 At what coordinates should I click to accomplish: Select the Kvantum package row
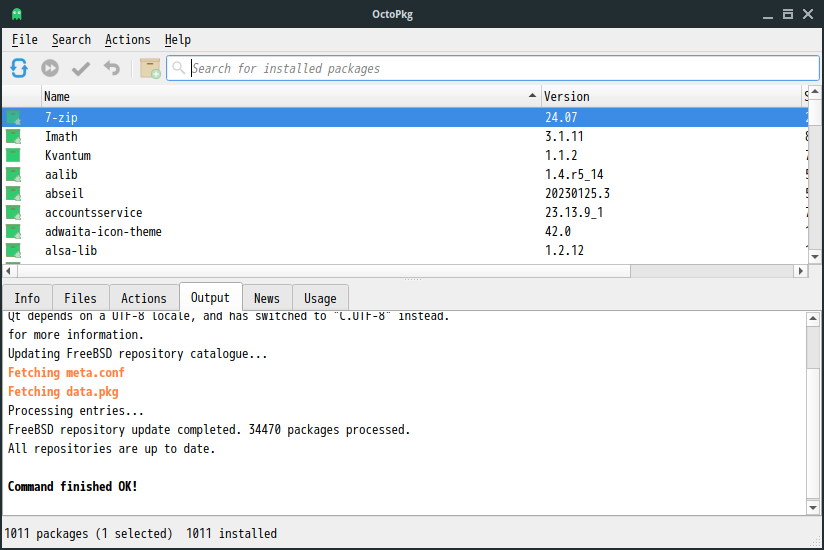[x=405, y=155]
